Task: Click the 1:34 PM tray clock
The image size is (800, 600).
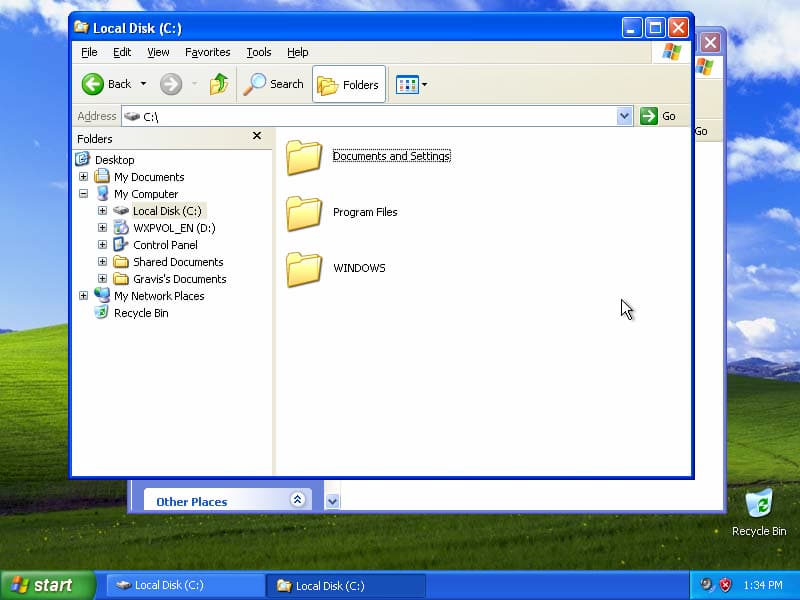Action: pyautogui.click(x=763, y=585)
